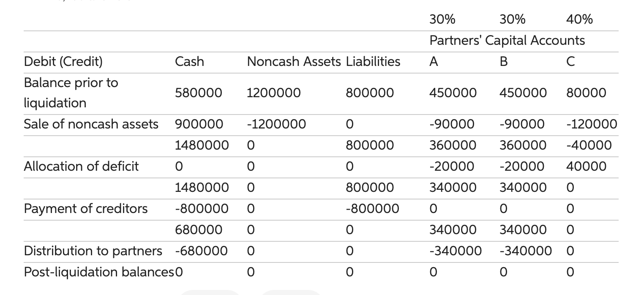
Task: Select "360000" in partner A's column
Action: (453, 145)
